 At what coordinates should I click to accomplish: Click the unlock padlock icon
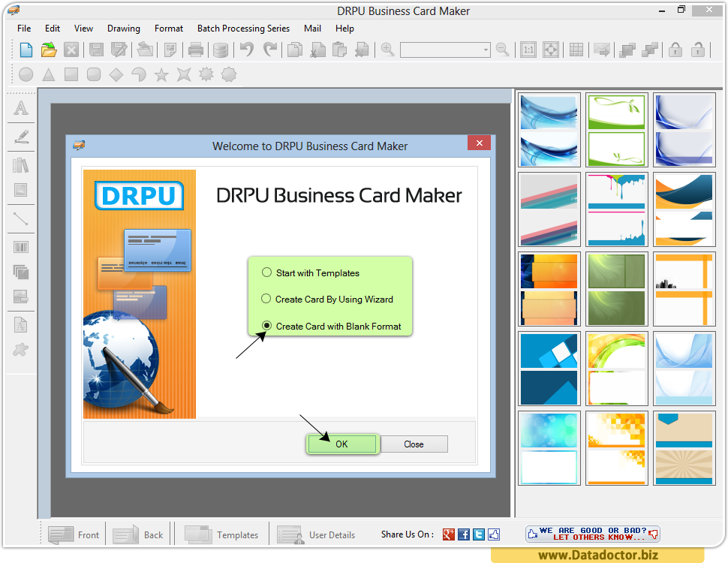[x=698, y=50]
